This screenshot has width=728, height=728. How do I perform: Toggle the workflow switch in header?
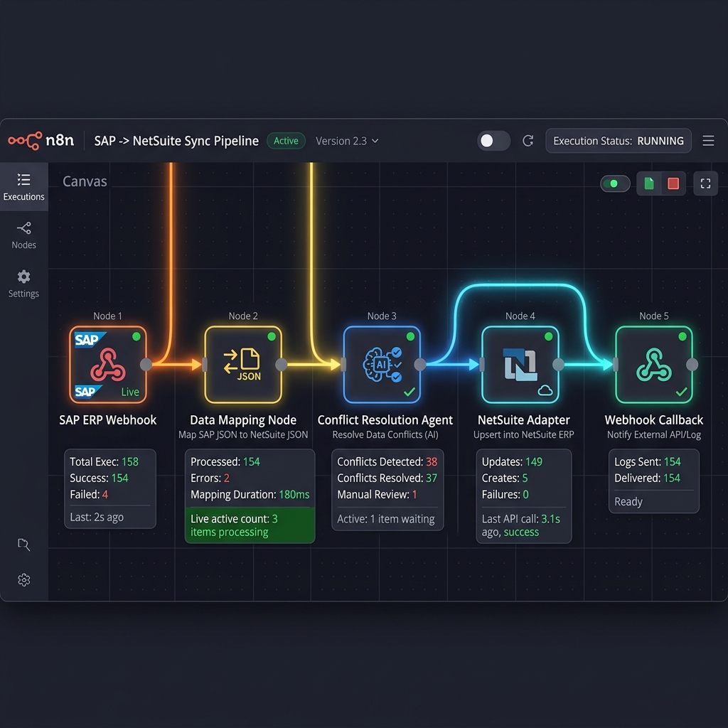[494, 141]
